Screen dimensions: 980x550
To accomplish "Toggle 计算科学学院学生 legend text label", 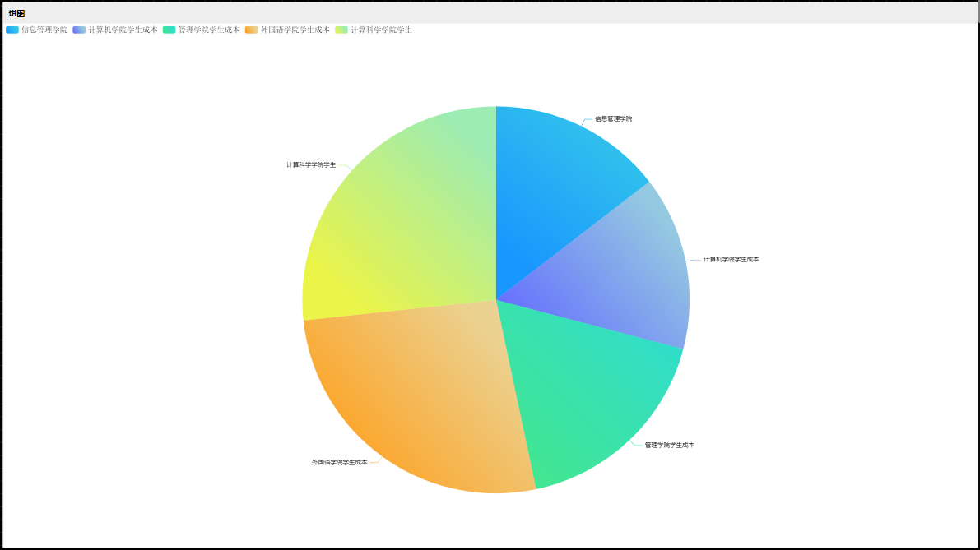I will [381, 30].
